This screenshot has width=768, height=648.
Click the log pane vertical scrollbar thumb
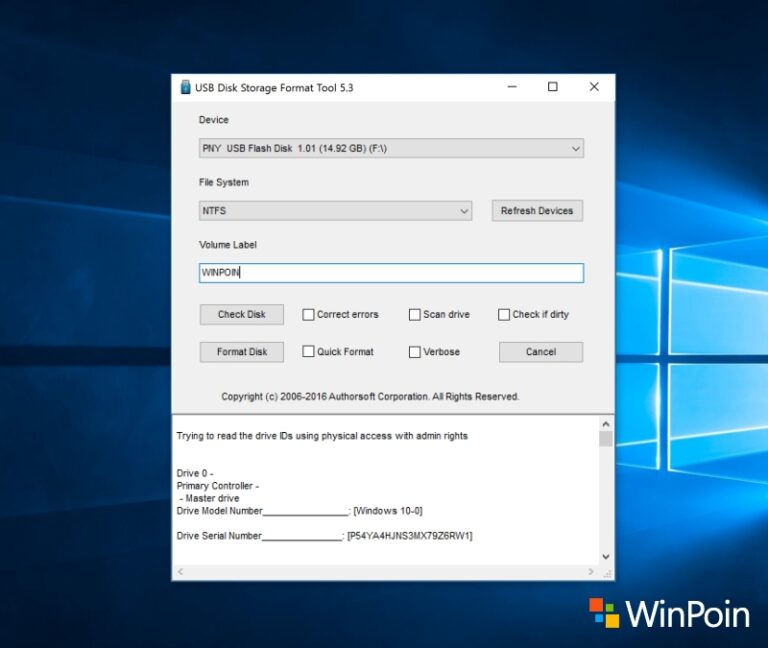(x=606, y=439)
